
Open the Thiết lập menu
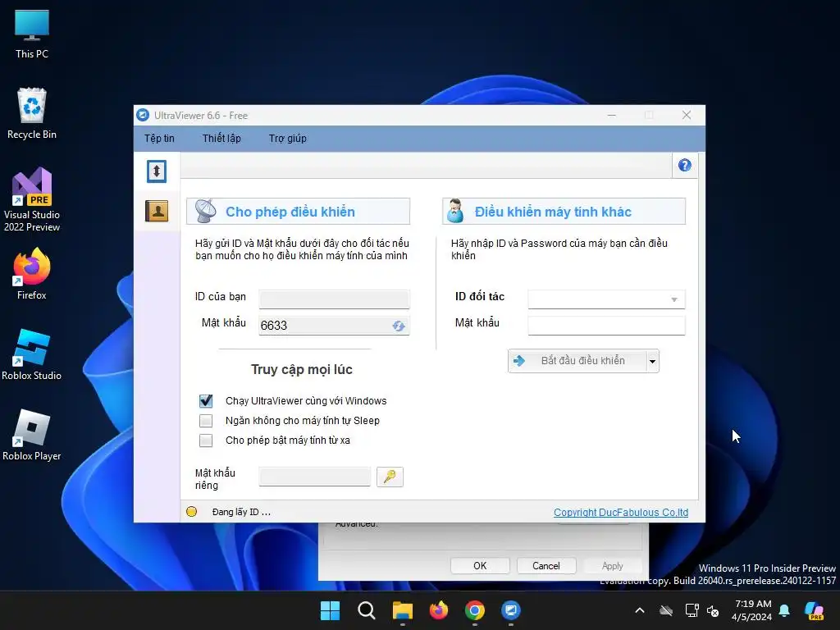pos(221,138)
